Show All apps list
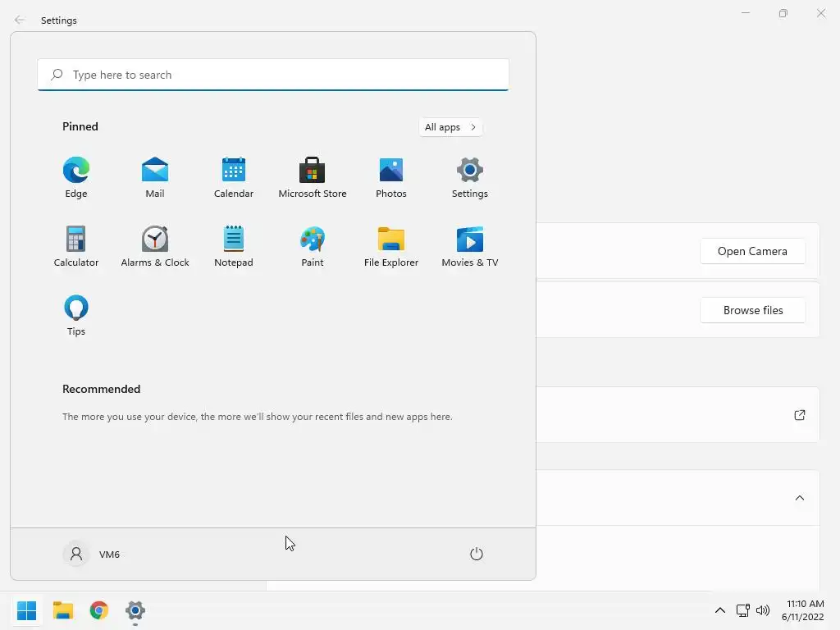This screenshot has height=630, width=840. 450,127
